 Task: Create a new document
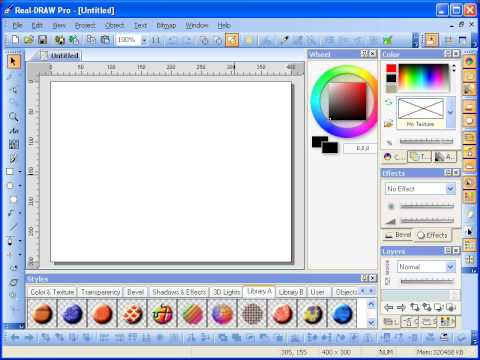[15, 40]
